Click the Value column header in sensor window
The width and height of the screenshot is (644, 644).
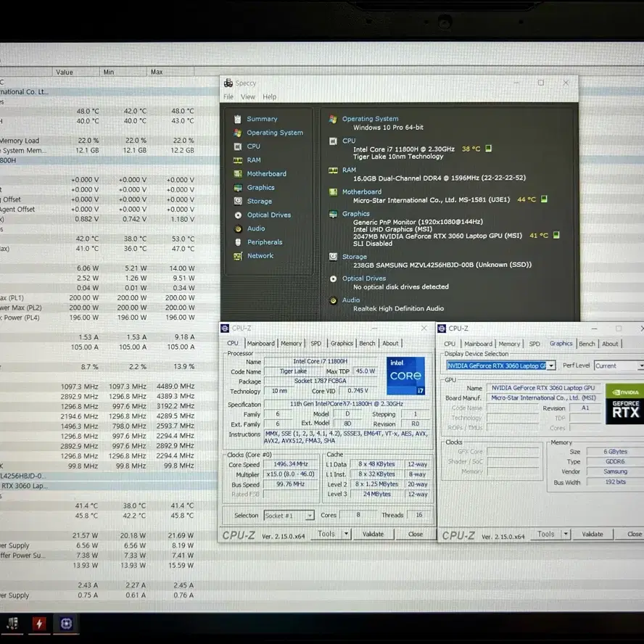pos(75,72)
